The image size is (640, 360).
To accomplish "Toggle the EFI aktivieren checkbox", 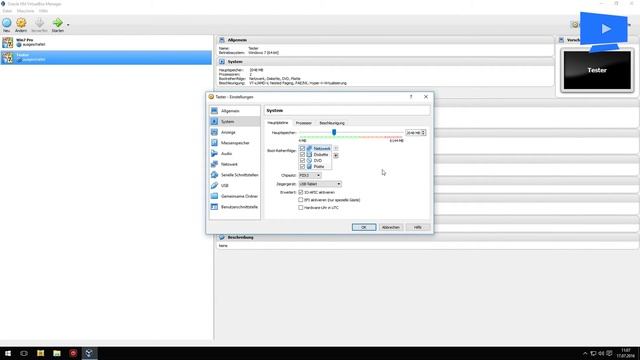I will click(x=301, y=200).
